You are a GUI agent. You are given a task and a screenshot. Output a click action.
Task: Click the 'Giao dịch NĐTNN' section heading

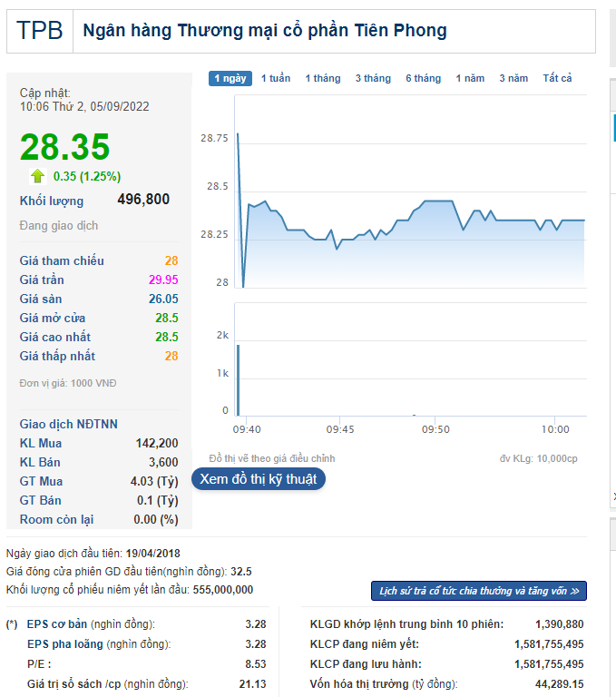tap(69, 424)
